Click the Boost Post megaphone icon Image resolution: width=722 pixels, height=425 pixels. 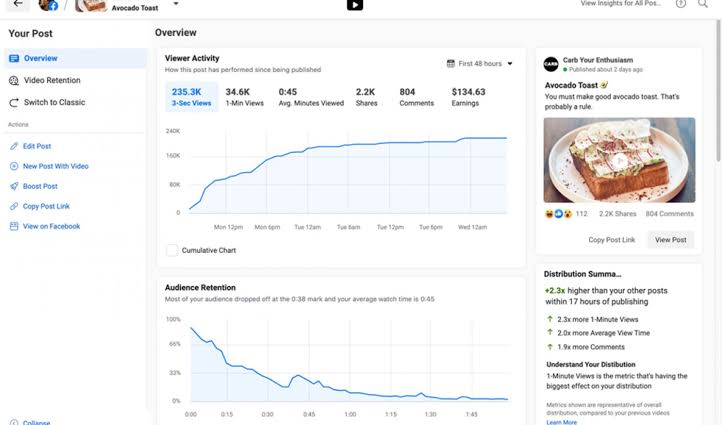14,186
